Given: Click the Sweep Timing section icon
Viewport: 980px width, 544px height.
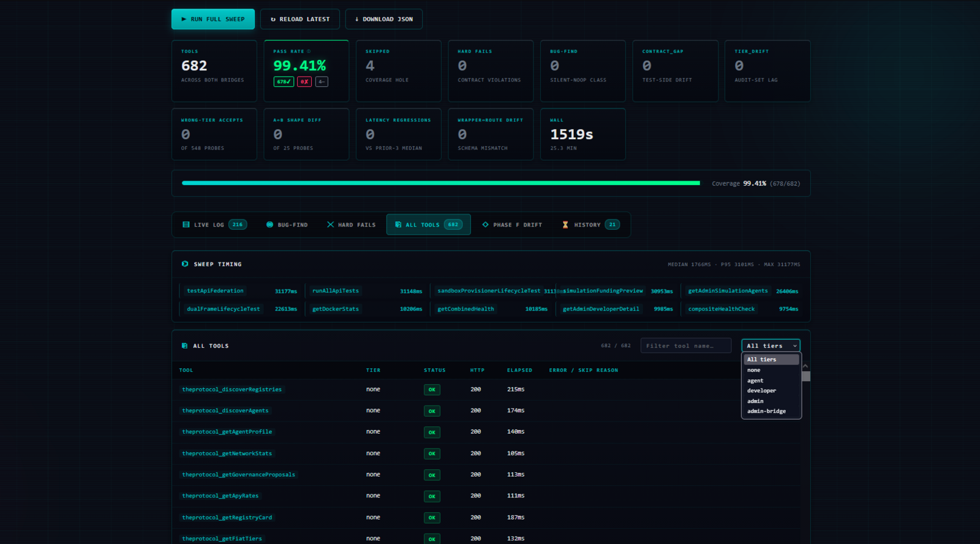Looking at the screenshot, I should click(x=185, y=264).
